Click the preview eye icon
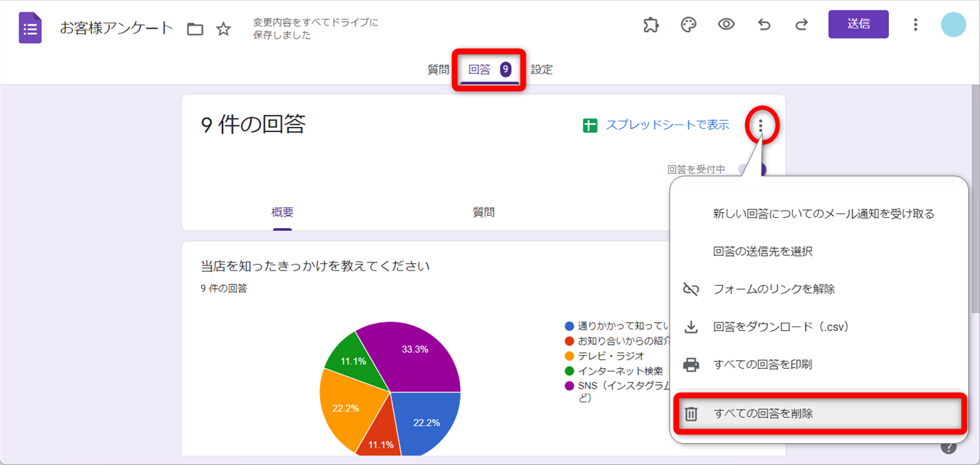980x465 pixels. (x=726, y=25)
